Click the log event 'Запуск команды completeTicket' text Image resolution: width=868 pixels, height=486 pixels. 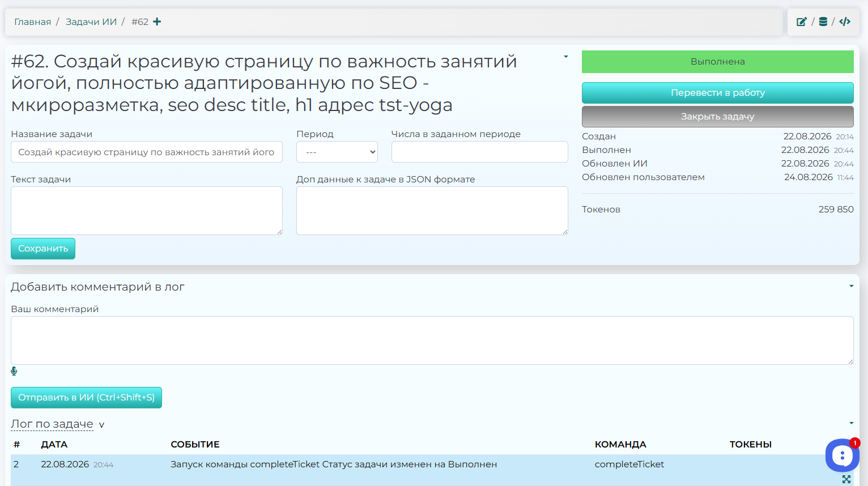(334, 464)
